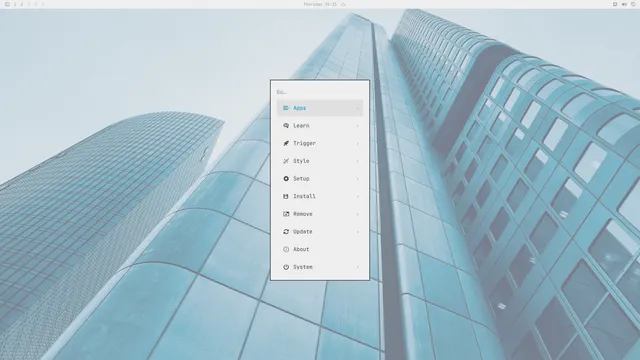Open the Install menu label
Image resolution: width=640 pixels, height=360 pixels.
coord(304,196)
